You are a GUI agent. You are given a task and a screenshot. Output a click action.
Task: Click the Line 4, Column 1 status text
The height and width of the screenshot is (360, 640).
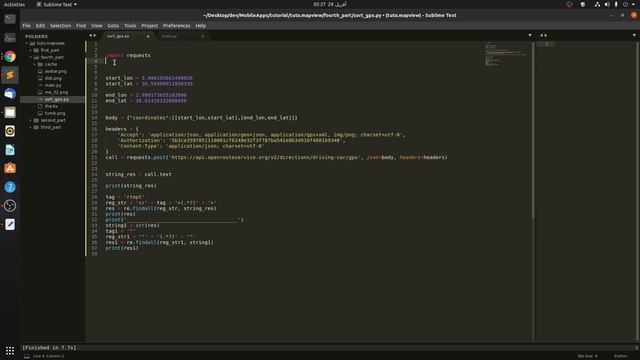(x=49, y=356)
